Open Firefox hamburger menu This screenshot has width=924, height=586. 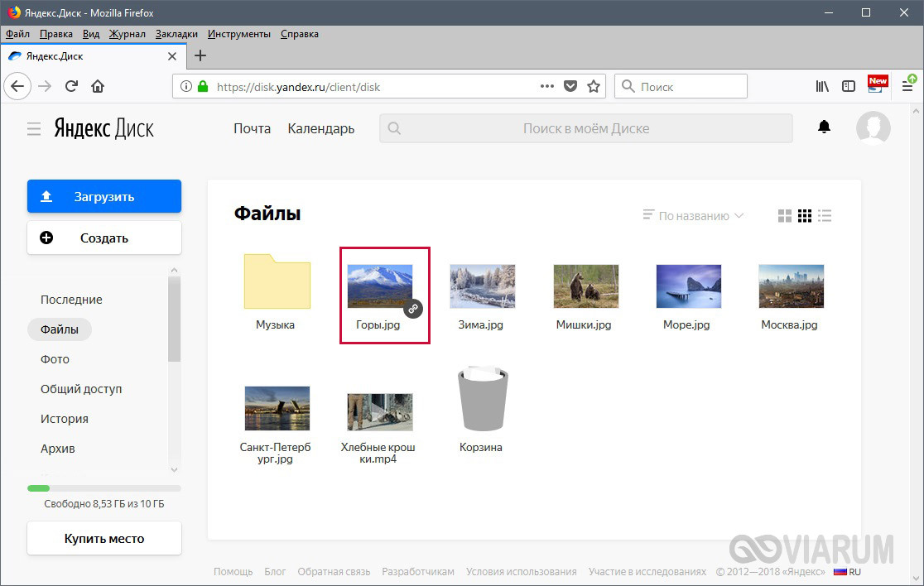tap(907, 85)
